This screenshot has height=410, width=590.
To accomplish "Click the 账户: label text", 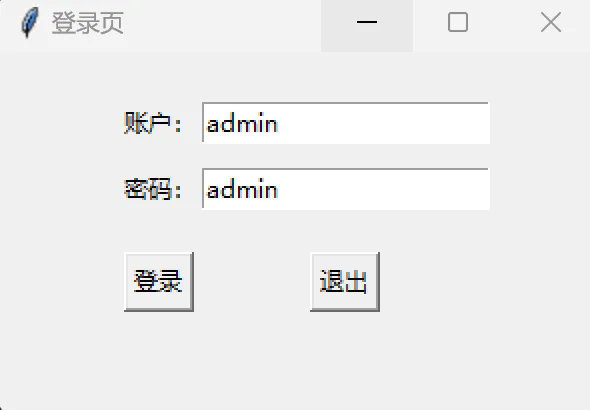I will (153, 123).
